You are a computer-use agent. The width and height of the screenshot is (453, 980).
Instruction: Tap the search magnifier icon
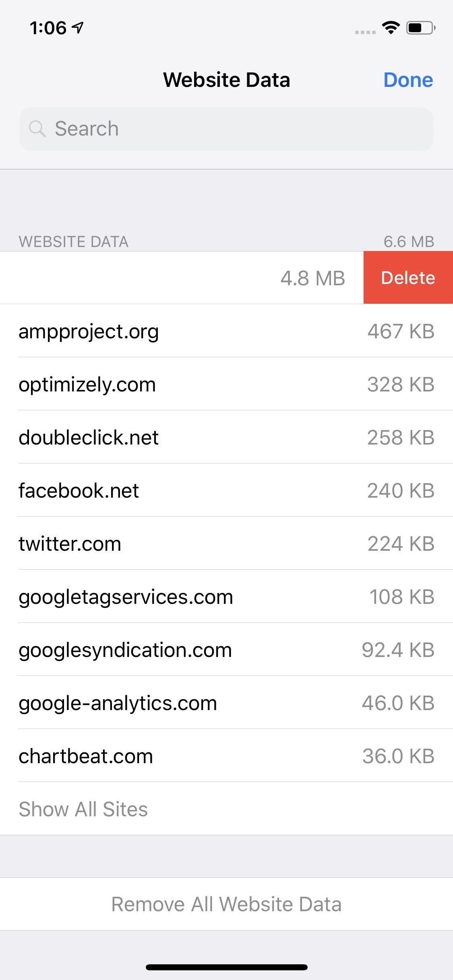click(37, 129)
